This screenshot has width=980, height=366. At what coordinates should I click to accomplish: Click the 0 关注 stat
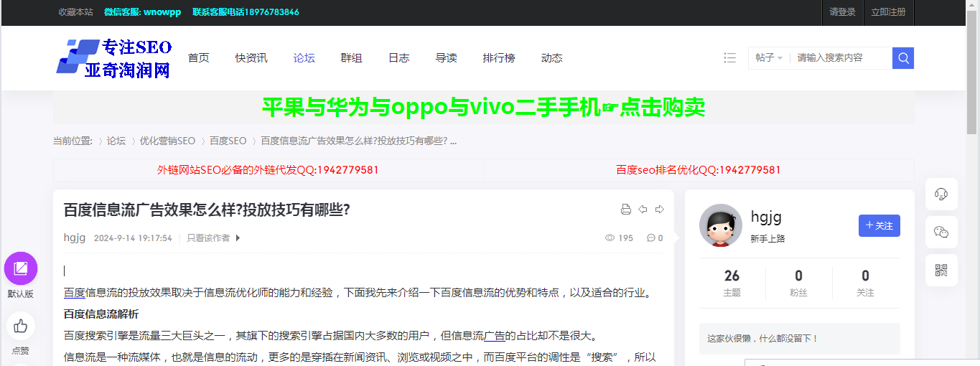point(866,283)
